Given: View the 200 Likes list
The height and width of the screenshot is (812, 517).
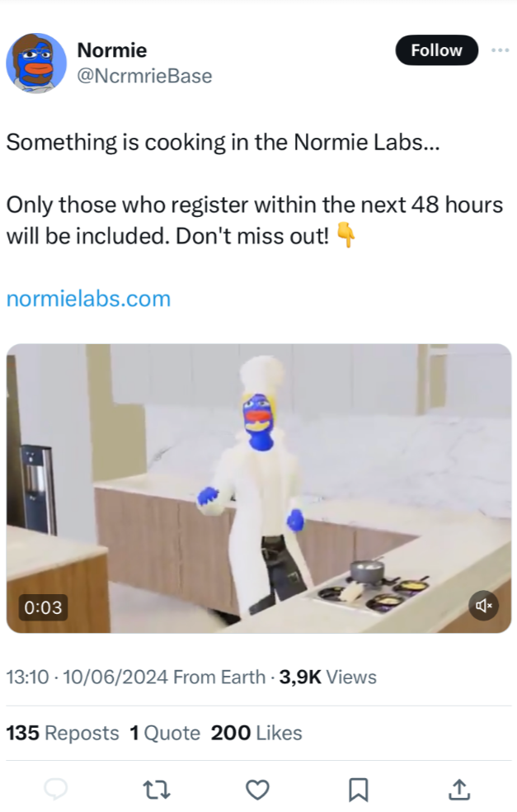Looking at the screenshot, I should coord(256,733).
